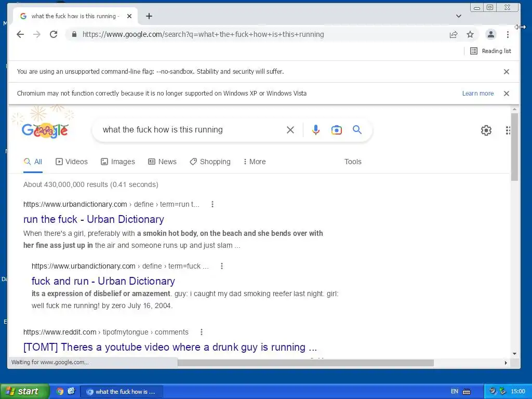This screenshot has width=532, height=399.
Task: Share this page icon in address bar
Action: coord(454,34)
